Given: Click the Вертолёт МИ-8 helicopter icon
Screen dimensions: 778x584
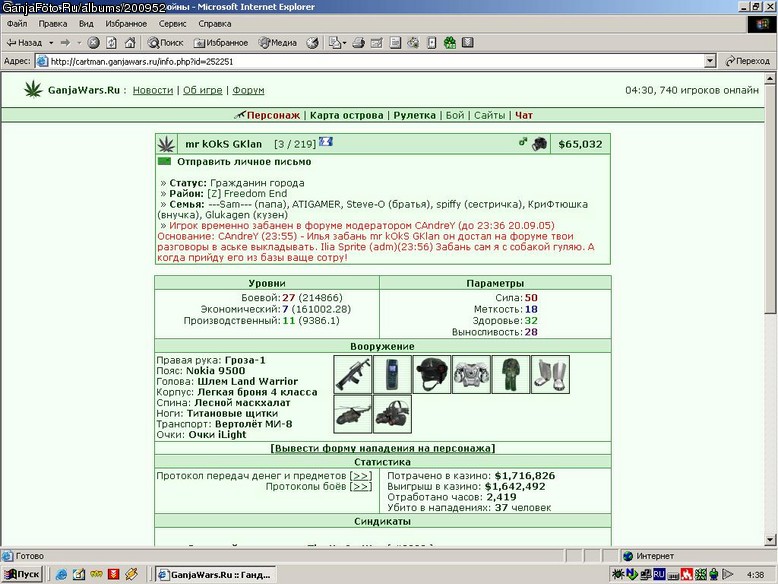Looking at the screenshot, I should coord(352,414).
